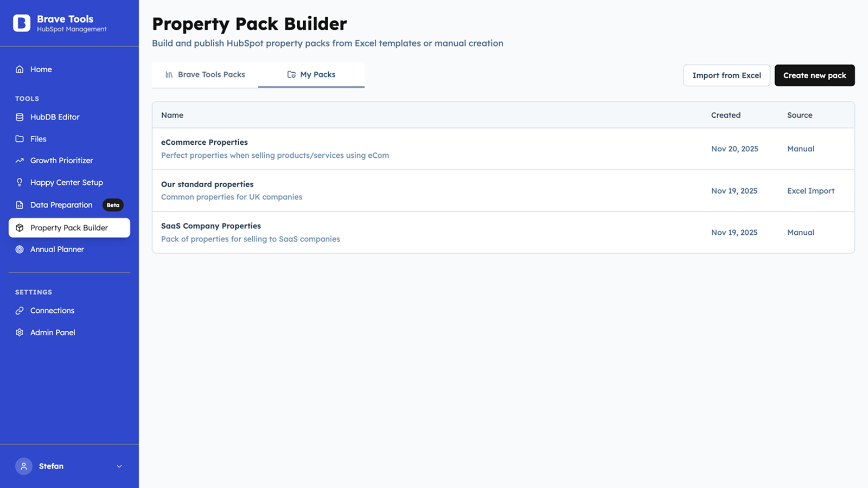The width and height of the screenshot is (868, 488).
Task: Select the Annual Planner target icon
Action: 20,249
